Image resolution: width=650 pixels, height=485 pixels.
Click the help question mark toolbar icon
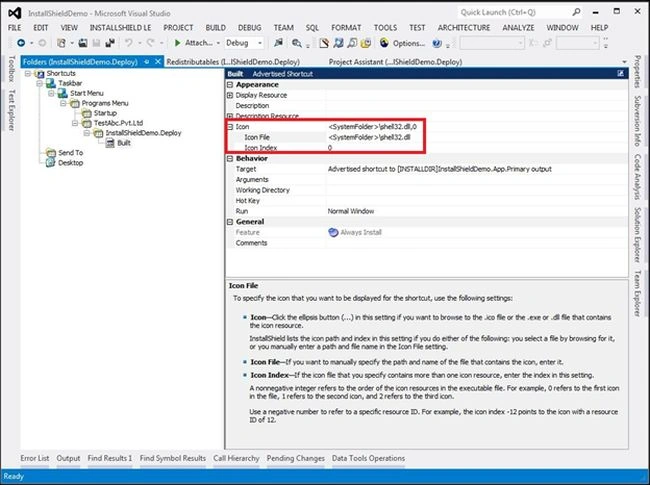(x=437, y=43)
